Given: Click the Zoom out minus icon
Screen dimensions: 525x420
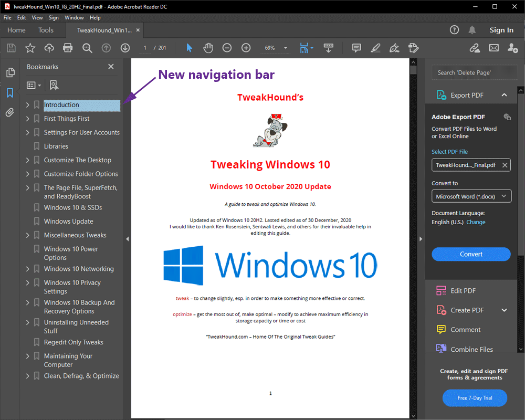Looking at the screenshot, I should click(227, 48).
